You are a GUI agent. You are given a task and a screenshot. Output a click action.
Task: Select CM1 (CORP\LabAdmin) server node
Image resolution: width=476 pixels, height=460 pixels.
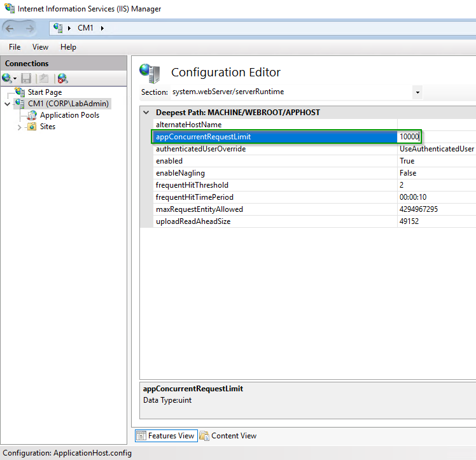pyautogui.click(x=68, y=104)
